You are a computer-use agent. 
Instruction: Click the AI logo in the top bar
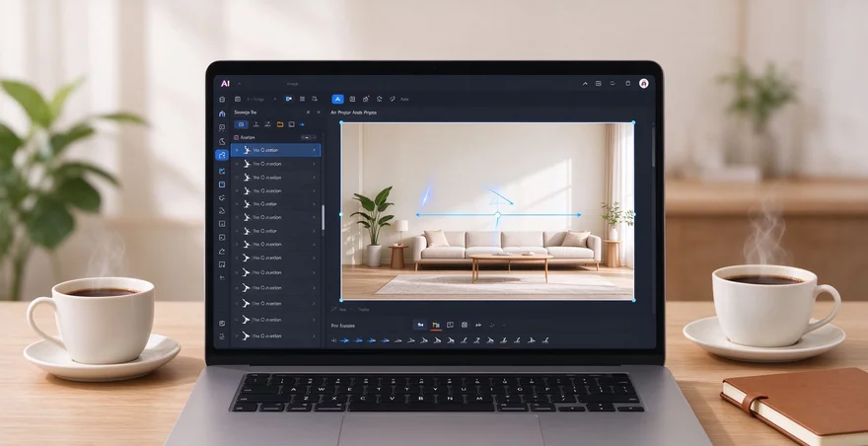225,84
